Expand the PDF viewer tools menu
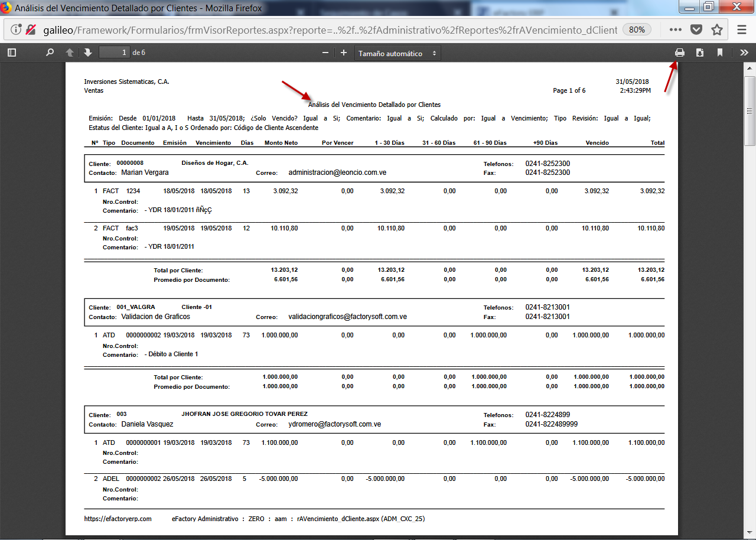 (744, 53)
